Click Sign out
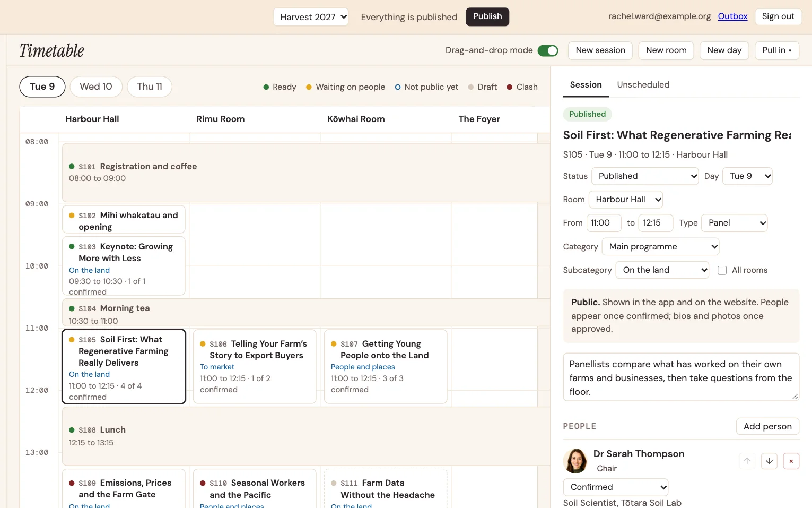 coord(778,16)
